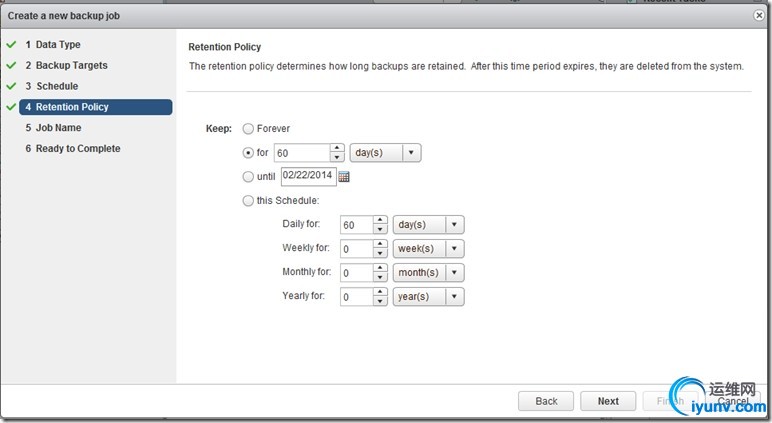The image size is (772, 423).
Task: Click the Next button
Action: click(x=608, y=401)
